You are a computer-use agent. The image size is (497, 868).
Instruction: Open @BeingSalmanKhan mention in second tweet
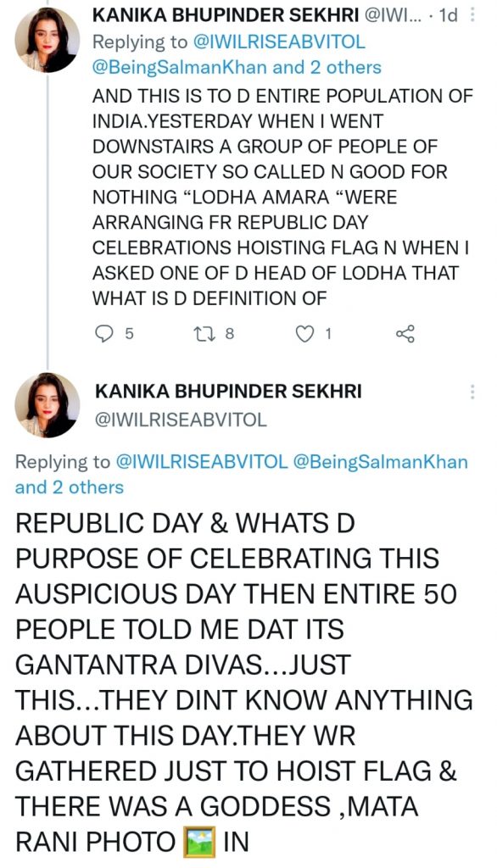[380, 461]
